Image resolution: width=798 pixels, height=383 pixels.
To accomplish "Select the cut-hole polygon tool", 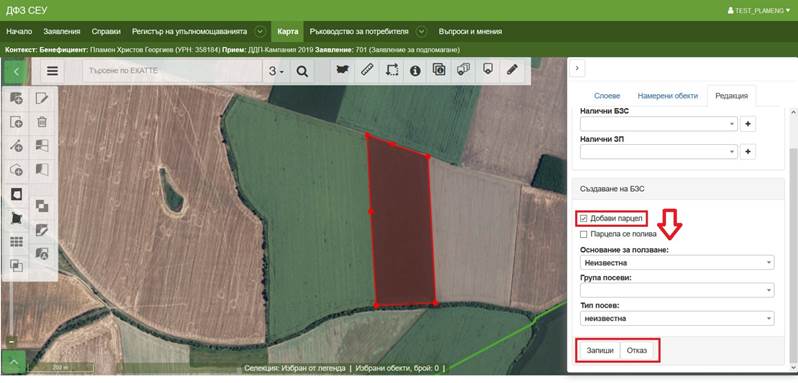I will pyautogui.click(x=17, y=194).
